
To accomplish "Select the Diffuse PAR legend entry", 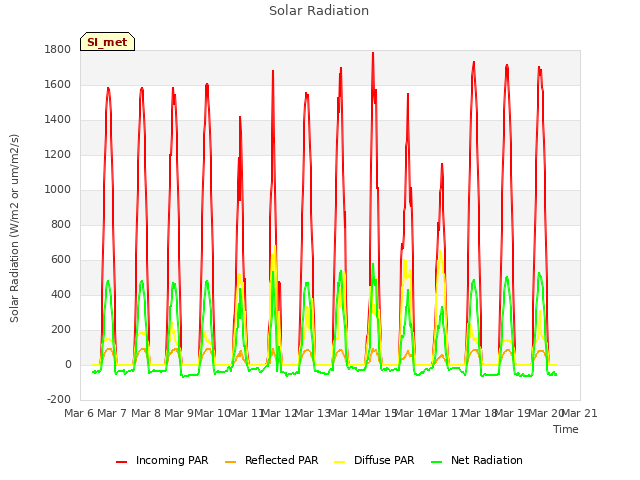I will click(374, 460).
